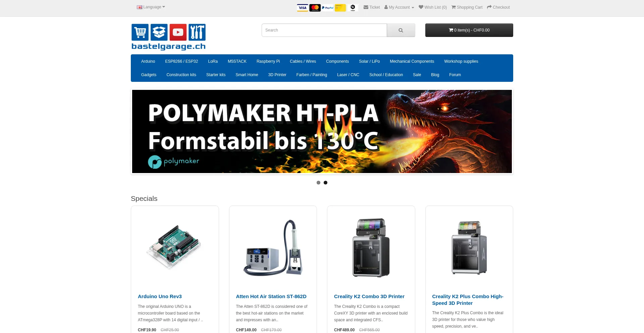Open the Language dropdown
Viewport: 644px width, 333px height.
(x=151, y=7)
